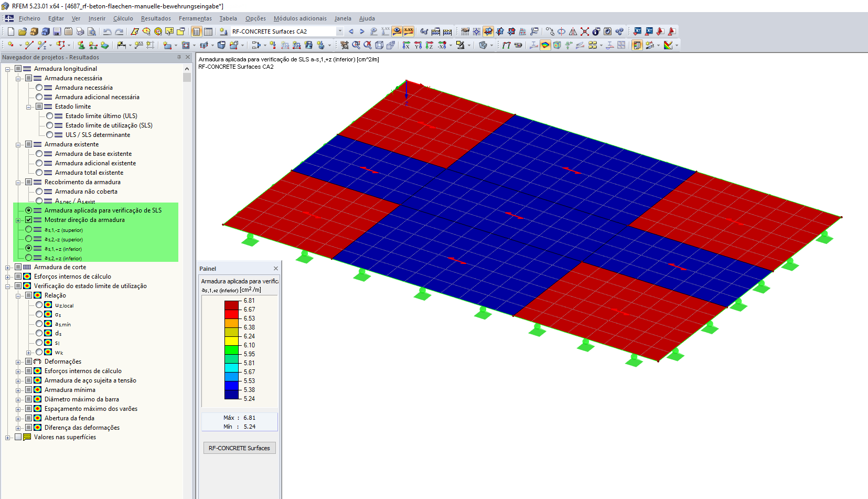This screenshot has height=499, width=868.
Task: Expand Esforços internos de cálculo node under Armadura de corte
Action: (8, 277)
